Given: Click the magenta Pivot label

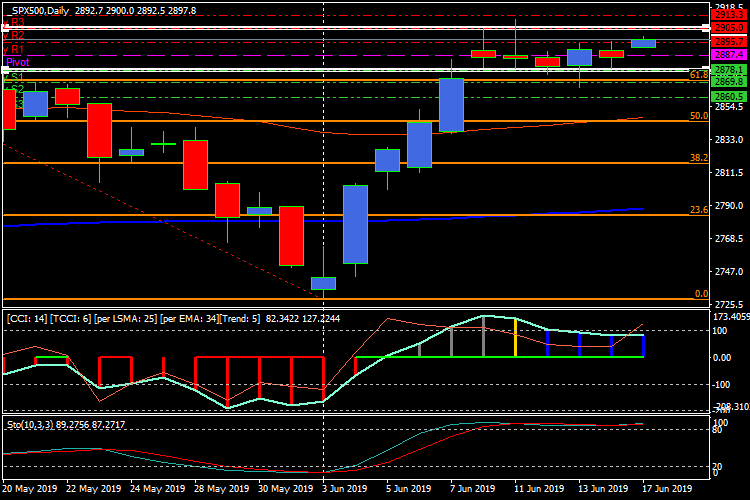Looking at the screenshot, I should click(x=18, y=62).
